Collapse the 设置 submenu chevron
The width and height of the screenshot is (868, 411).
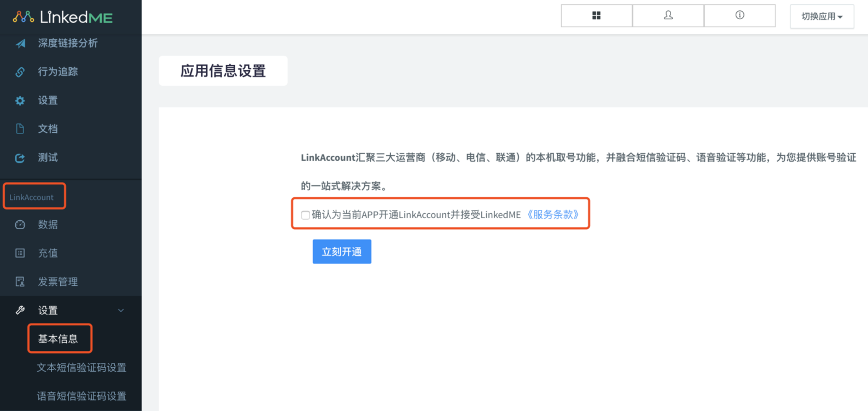[121, 310]
